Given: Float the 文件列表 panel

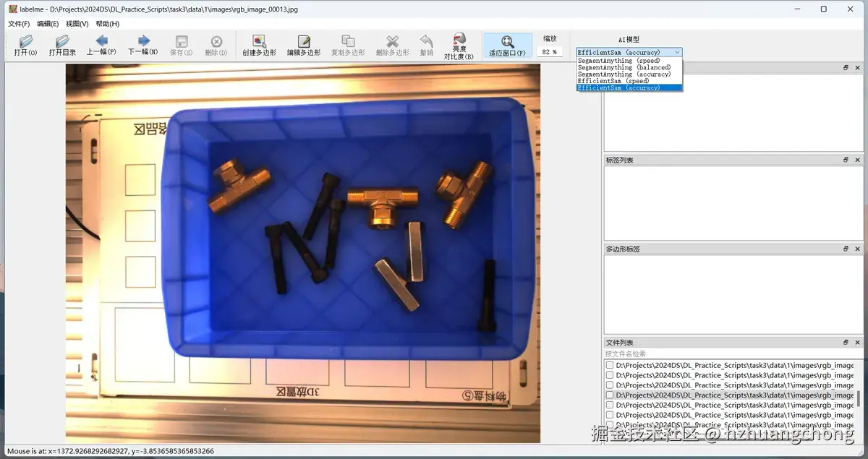Looking at the screenshot, I should pyautogui.click(x=846, y=343).
